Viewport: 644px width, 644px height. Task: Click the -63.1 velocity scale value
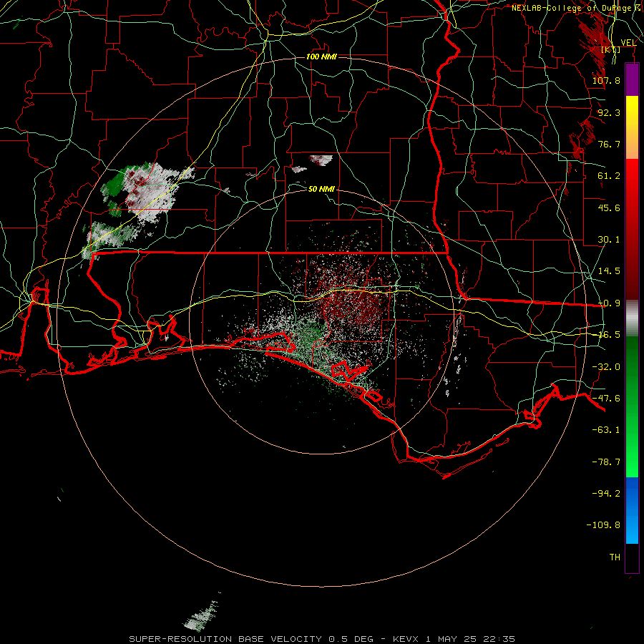click(x=606, y=430)
